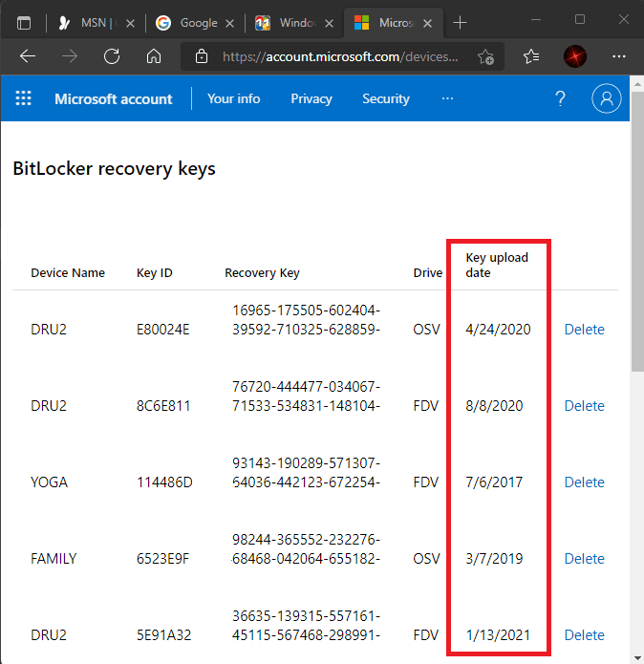Click the scrollbar up arrow
The height and width of the screenshot is (664, 644).
[637, 84]
